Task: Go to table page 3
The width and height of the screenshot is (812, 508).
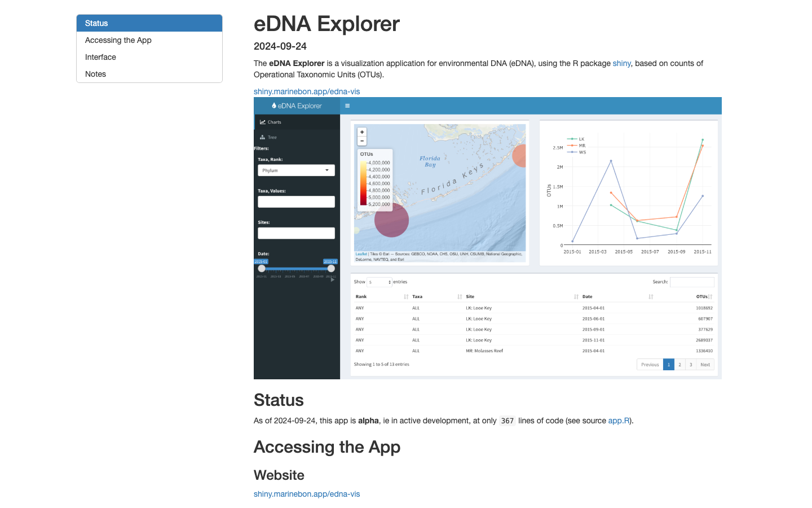Action: (691, 365)
